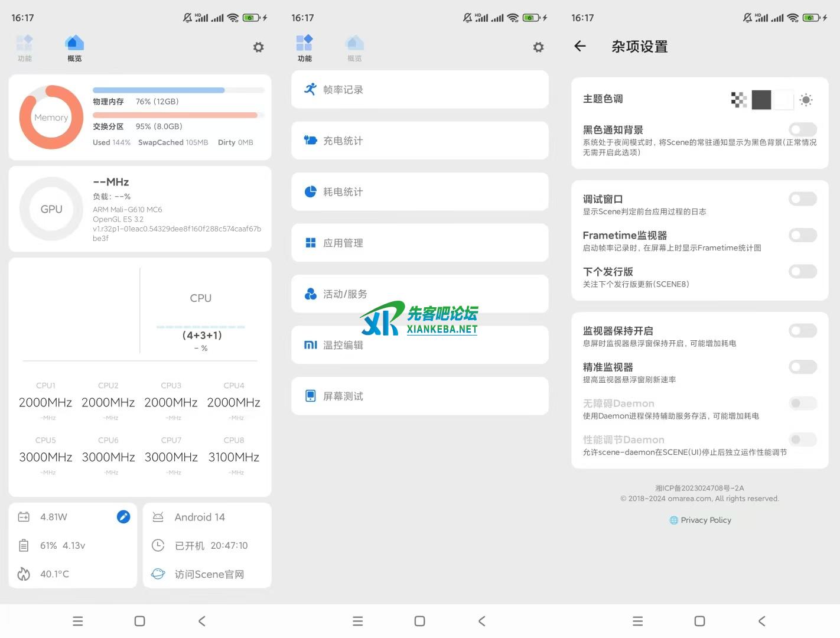Enable the 黑色通知背景 switch
The height and width of the screenshot is (638, 840).
802,130
